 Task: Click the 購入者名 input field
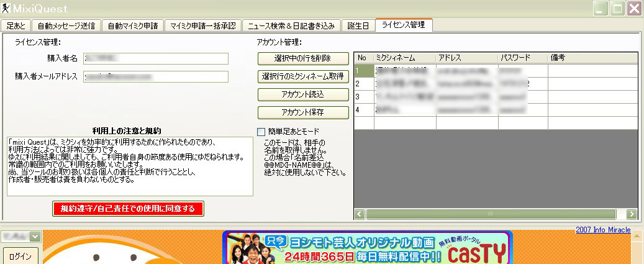tap(156, 59)
